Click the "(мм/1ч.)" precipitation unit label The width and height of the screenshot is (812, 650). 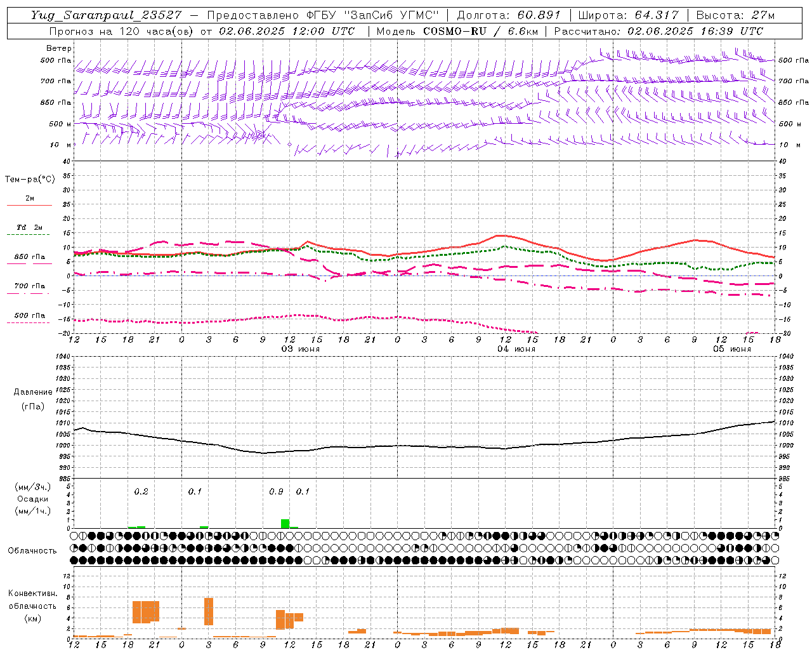coord(33,511)
